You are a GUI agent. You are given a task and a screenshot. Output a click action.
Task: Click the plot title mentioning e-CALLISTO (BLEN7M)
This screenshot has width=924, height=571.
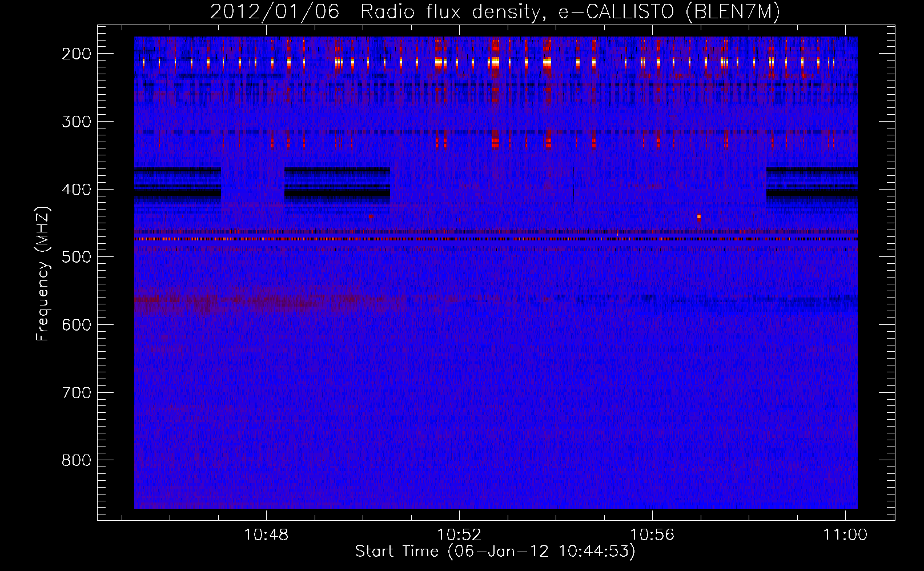tap(495, 12)
